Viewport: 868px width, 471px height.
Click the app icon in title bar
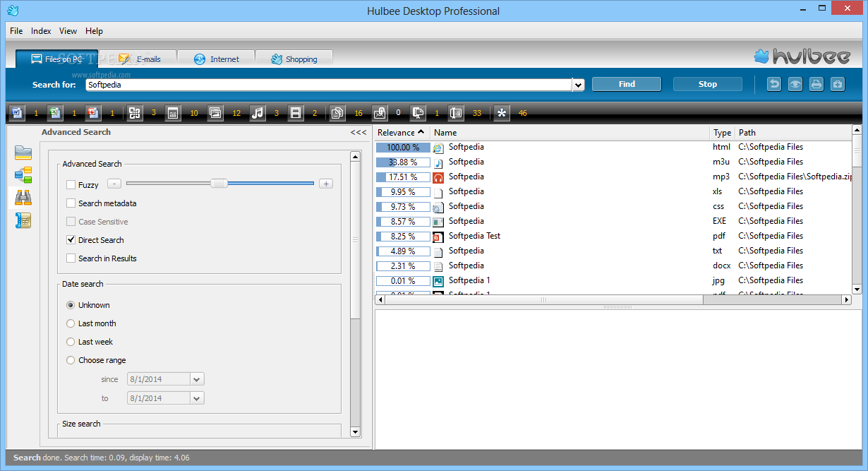coord(12,11)
